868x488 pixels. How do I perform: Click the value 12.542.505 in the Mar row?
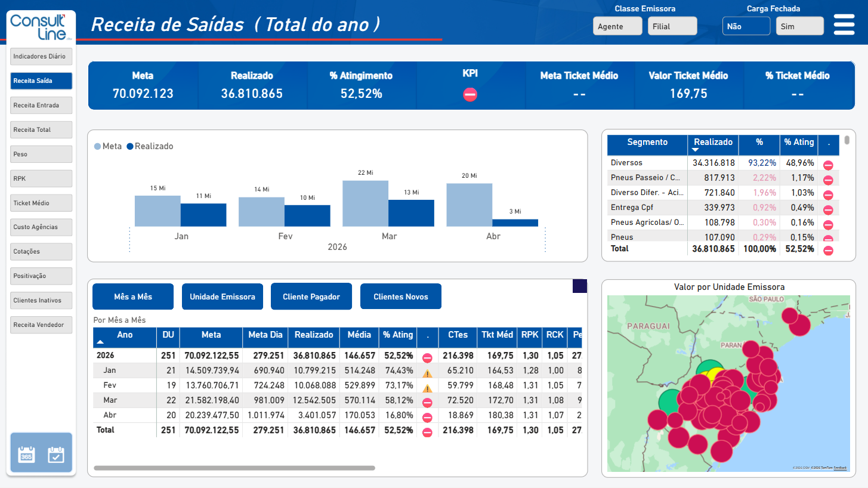315,400
